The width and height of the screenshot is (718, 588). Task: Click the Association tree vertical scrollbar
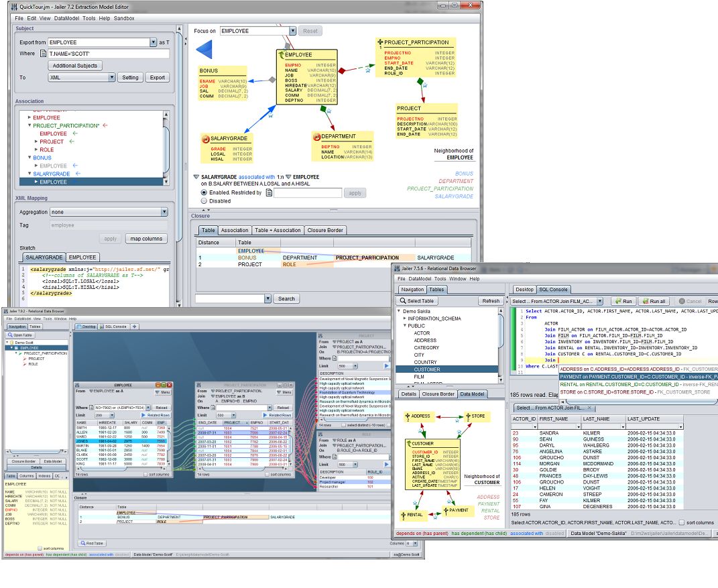click(166, 148)
